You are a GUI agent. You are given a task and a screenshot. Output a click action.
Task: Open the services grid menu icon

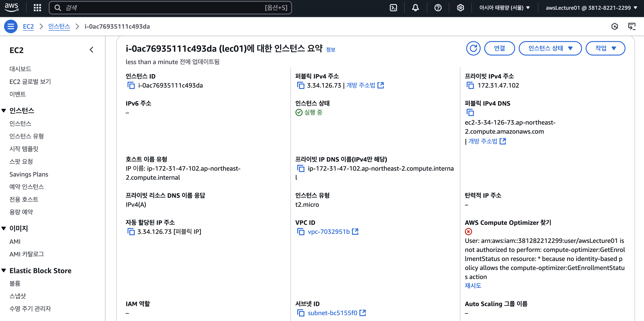[x=37, y=8]
